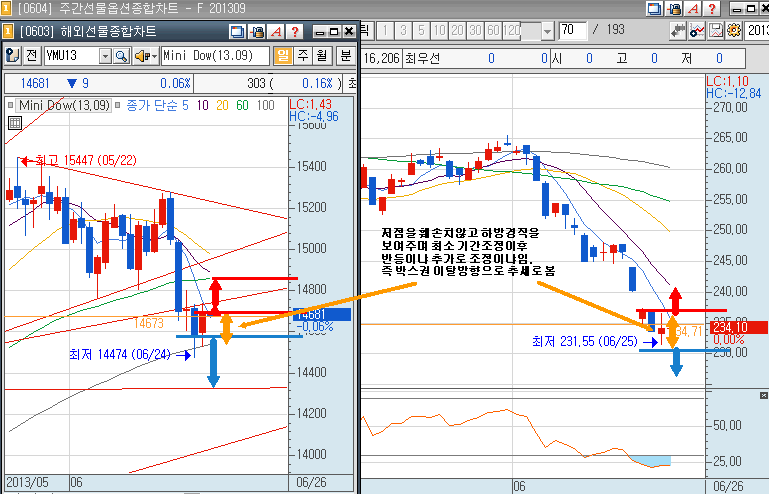
Task: Switch to the minute (분) chart period
Action: tap(346, 55)
